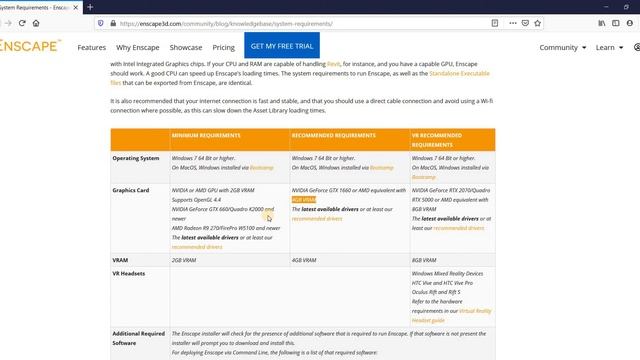Open the Standalone Executable files link
This screenshot has height=360, width=640.
pos(459,73)
